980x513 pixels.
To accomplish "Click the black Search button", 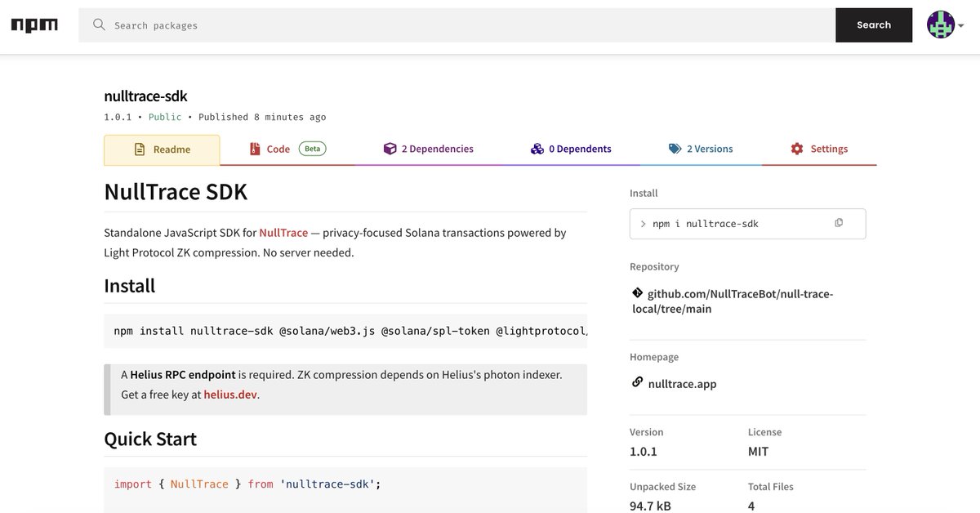I will tap(874, 25).
